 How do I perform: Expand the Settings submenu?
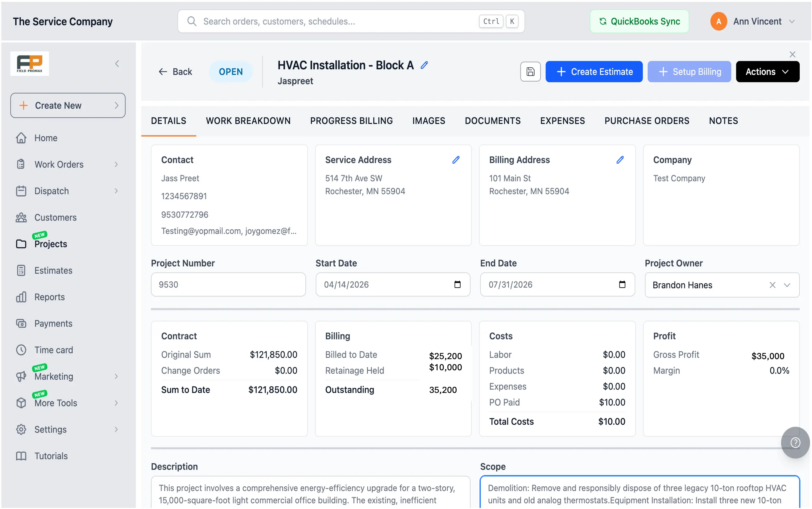pos(116,429)
